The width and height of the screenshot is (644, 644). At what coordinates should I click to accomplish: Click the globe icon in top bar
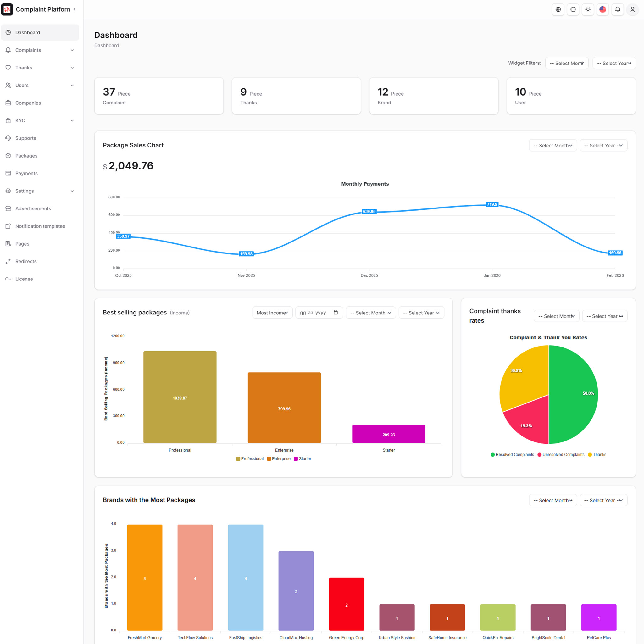coord(558,9)
